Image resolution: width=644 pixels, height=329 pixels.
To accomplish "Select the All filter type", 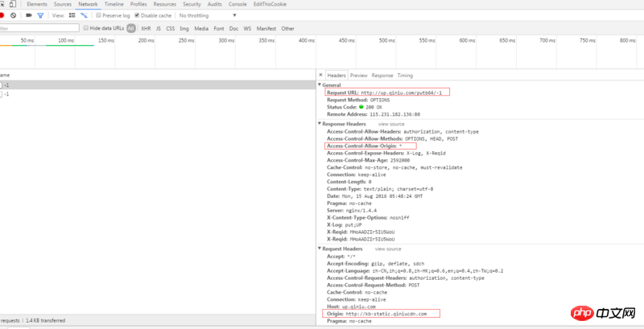I will (131, 28).
